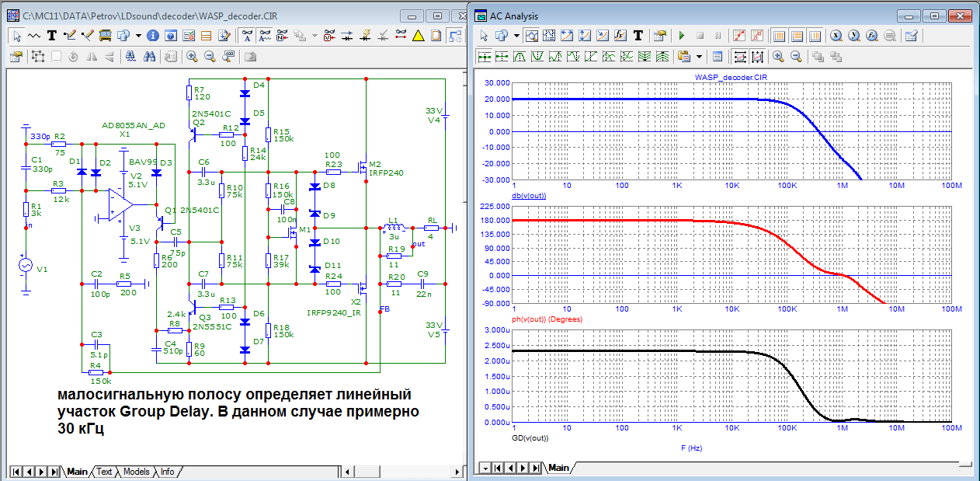Zoom in on the schematic view
This screenshot has width=980, height=481.
pyautogui.click(x=192, y=56)
